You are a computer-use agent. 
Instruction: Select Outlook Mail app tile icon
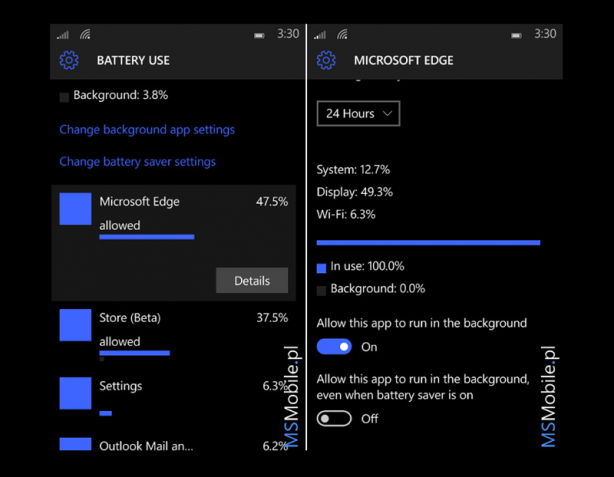75,444
